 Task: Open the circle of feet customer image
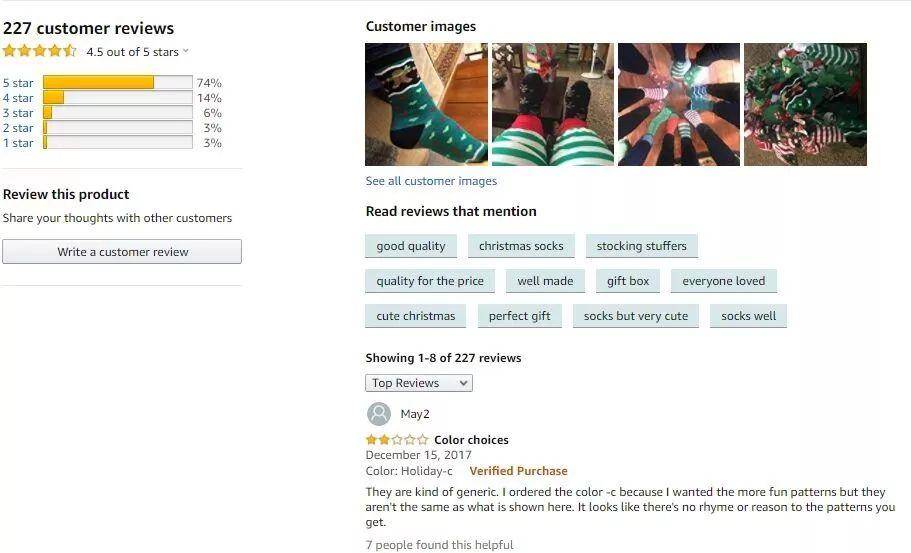coord(679,105)
